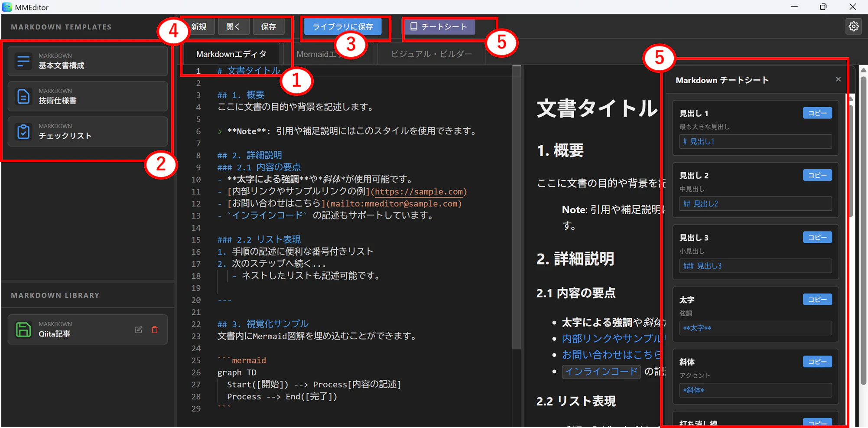This screenshot has height=428, width=868.
Task: Click the '# 文書タイトル' line in editor
Action: (249, 71)
